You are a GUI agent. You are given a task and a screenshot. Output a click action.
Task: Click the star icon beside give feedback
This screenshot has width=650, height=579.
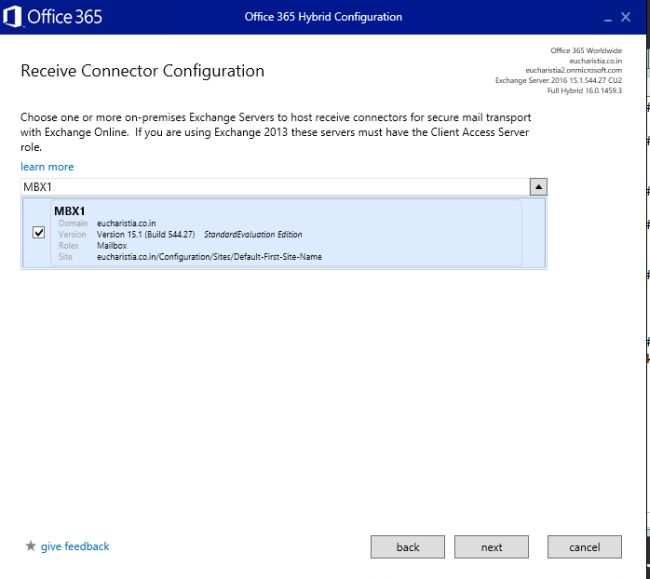coord(31,546)
